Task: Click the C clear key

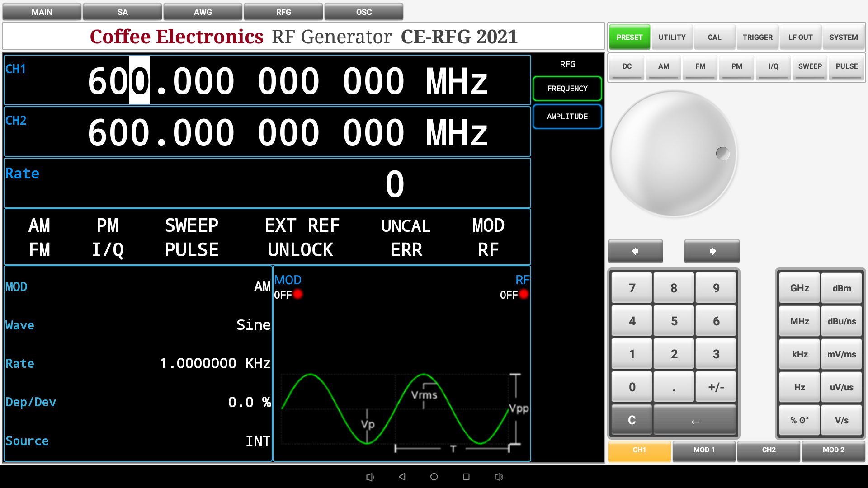Action: (632, 421)
